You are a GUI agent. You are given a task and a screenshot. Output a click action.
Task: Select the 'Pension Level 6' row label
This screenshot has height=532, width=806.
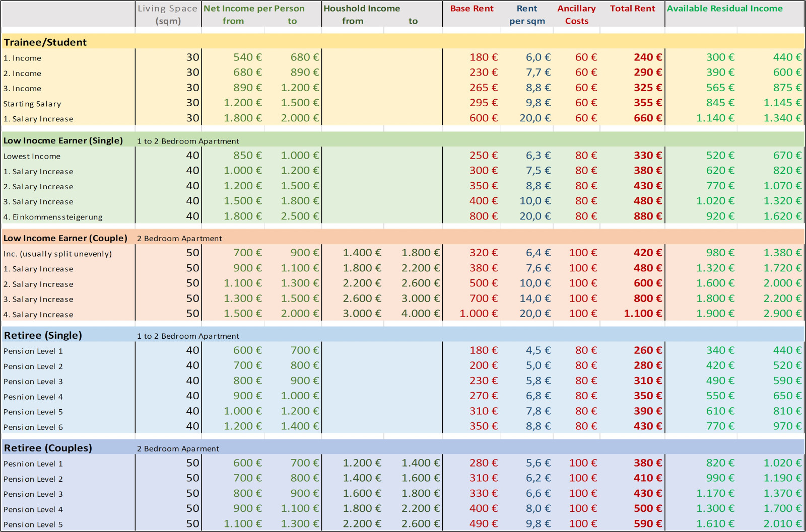pyautogui.click(x=33, y=427)
